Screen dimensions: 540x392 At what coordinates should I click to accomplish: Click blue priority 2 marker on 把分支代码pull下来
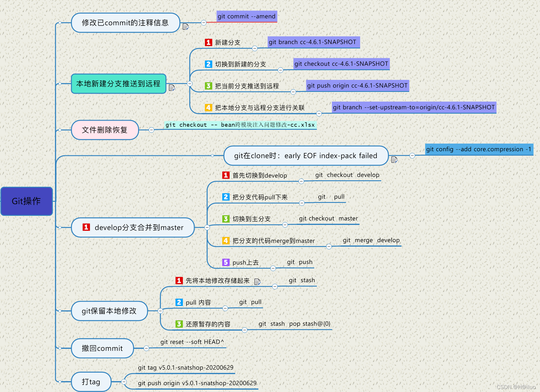(226, 197)
